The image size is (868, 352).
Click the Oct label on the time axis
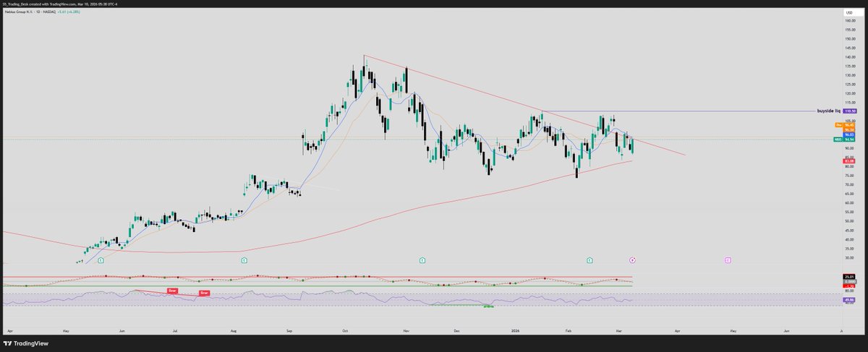pyautogui.click(x=346, y=331)
